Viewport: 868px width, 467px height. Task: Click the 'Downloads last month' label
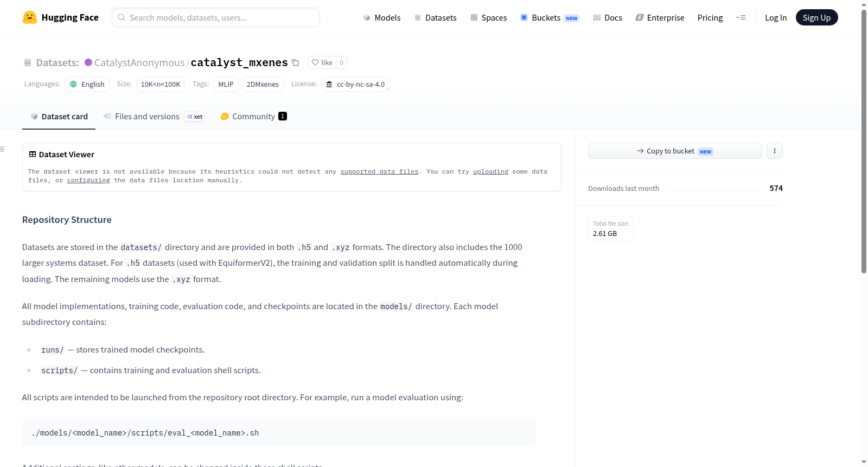pos(624,188)
